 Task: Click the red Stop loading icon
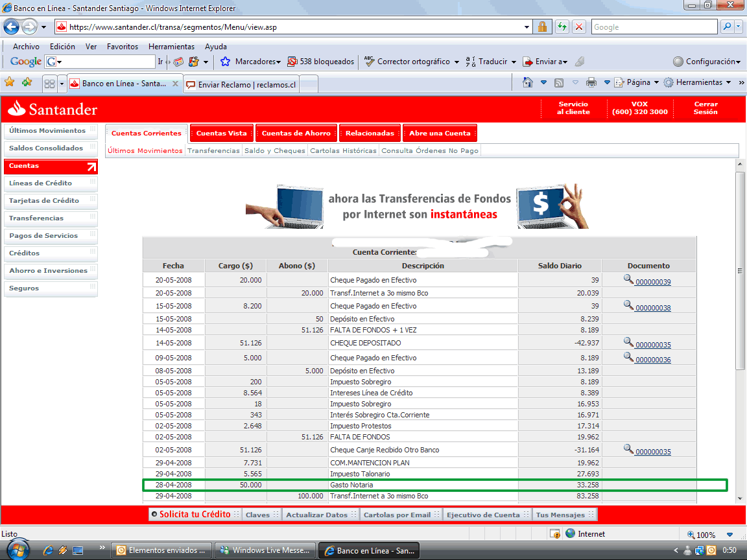pos(579,27)
